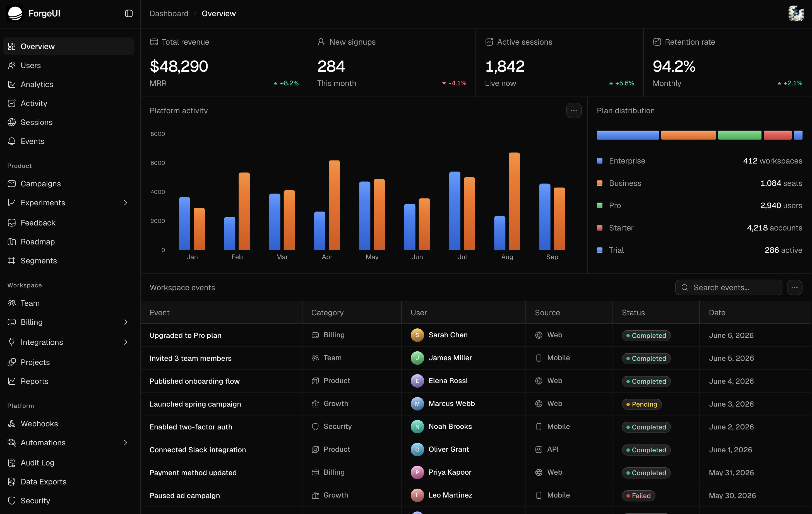Click the Reports chart icon

(x=12, y=381)
